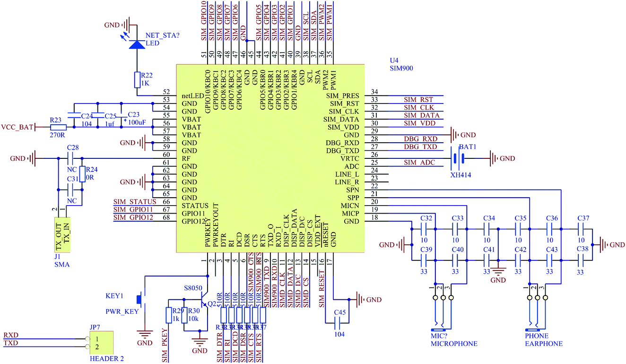Click the TXD label at JP7

[10, 343]
